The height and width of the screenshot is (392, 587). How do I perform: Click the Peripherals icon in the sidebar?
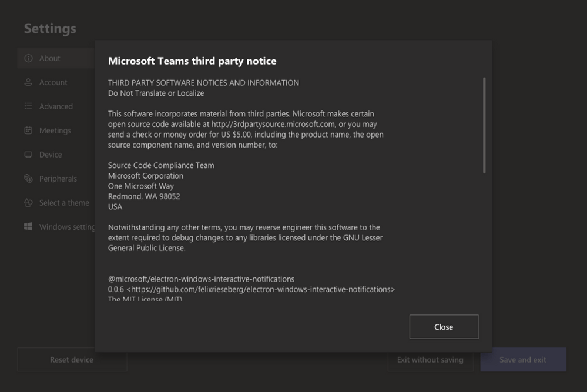point(28,179)
